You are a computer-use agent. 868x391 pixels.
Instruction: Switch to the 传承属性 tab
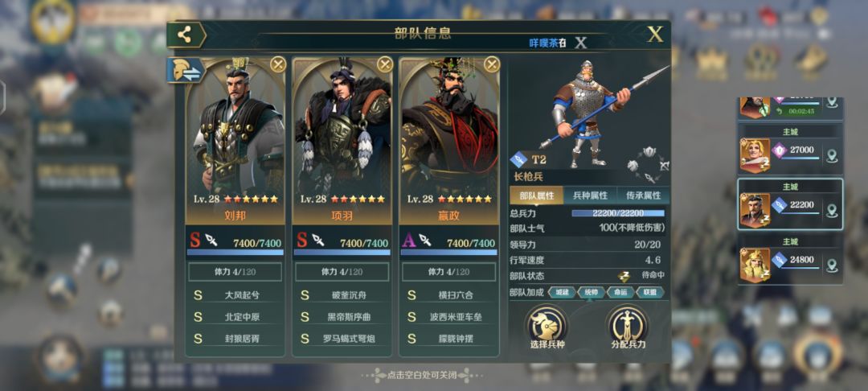click(643, 195)
